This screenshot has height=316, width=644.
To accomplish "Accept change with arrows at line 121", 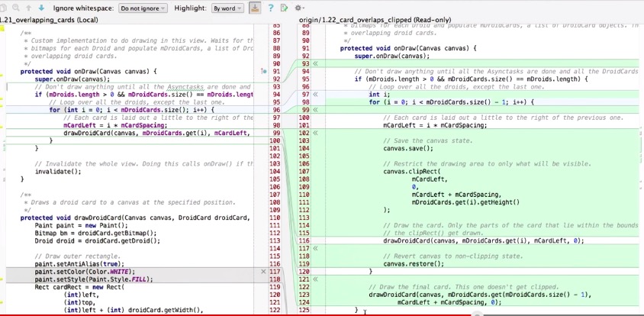I will tap(316, 279).
